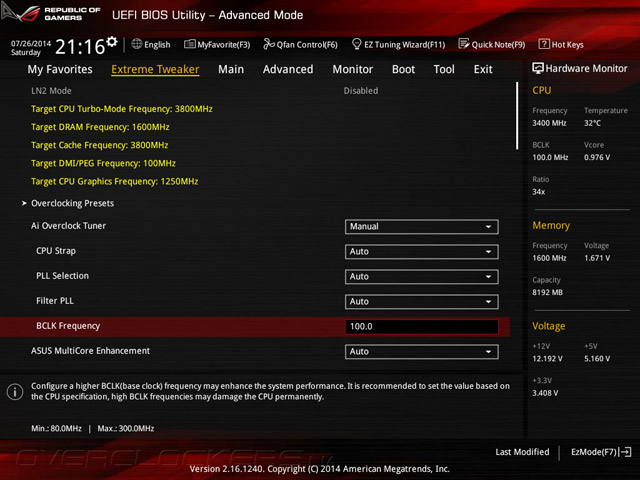640x480 pixels.
Task: Open the My Favorites tab
Action: [x=60, y=69]
